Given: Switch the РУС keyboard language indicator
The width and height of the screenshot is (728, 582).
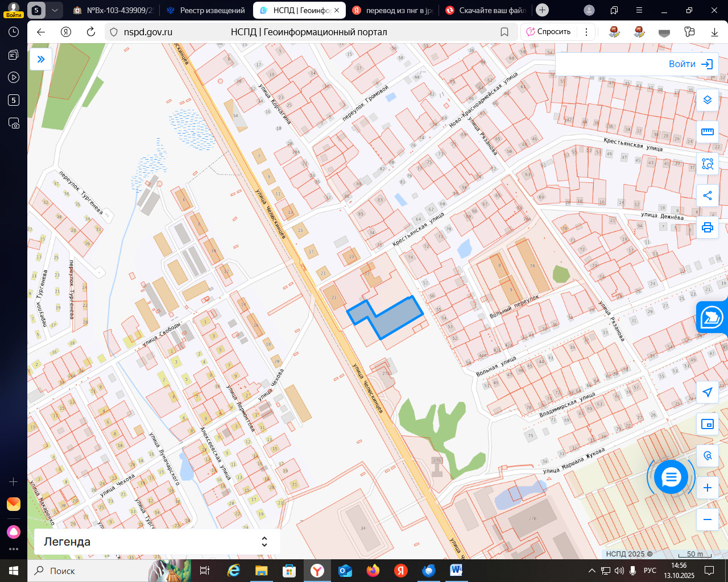Looking at the screenshot, I should (650, 571).
